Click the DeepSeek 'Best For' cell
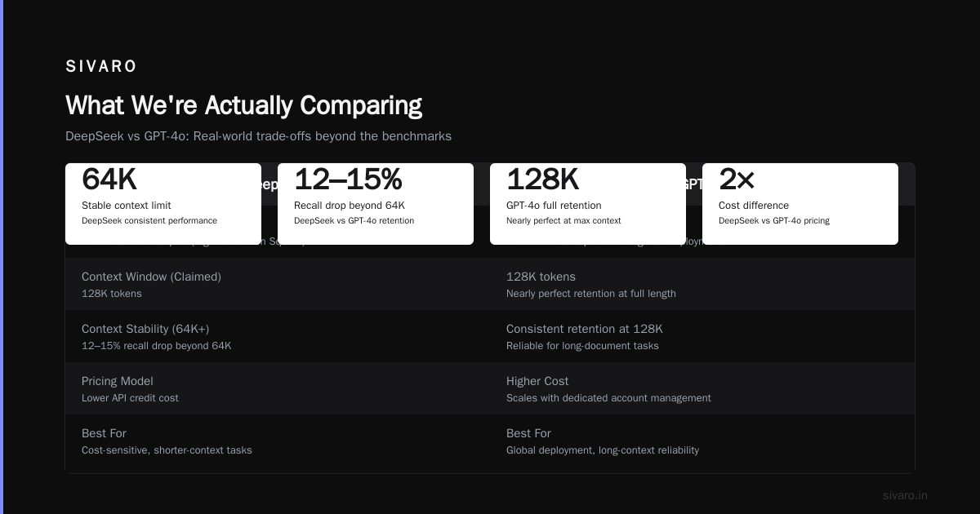This screenshot has height=514, width=980. click(x=278, y=441)
